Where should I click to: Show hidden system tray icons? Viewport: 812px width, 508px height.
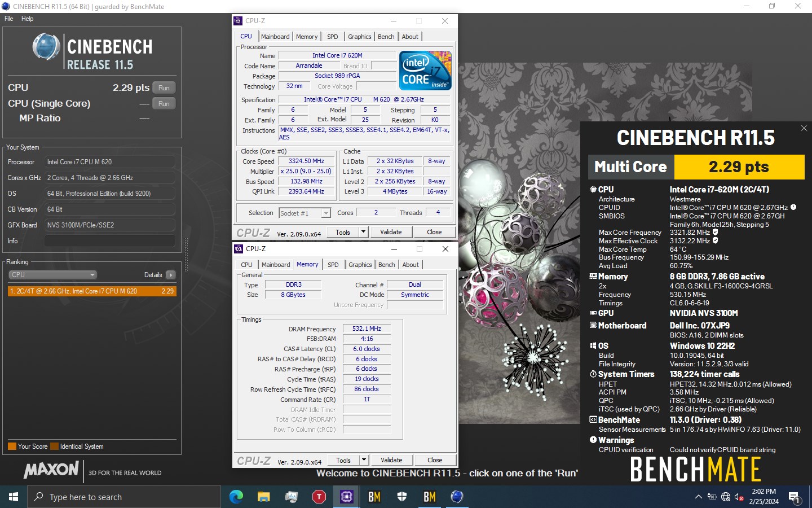pos(699,497)
